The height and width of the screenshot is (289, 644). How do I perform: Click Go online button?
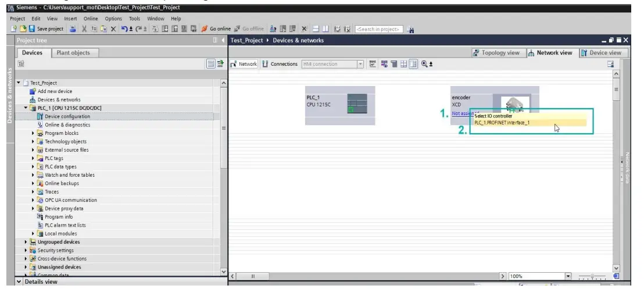click(216, 28)
